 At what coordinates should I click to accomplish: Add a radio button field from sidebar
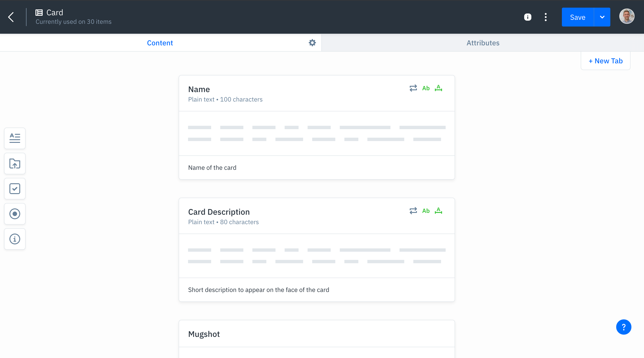tap(15, 214)
